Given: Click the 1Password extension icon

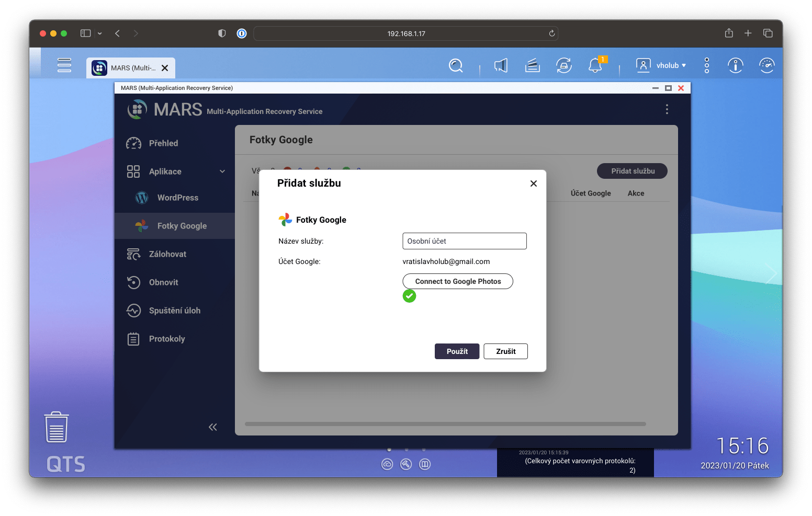Looking at the screenshot, I should [242, 33].
